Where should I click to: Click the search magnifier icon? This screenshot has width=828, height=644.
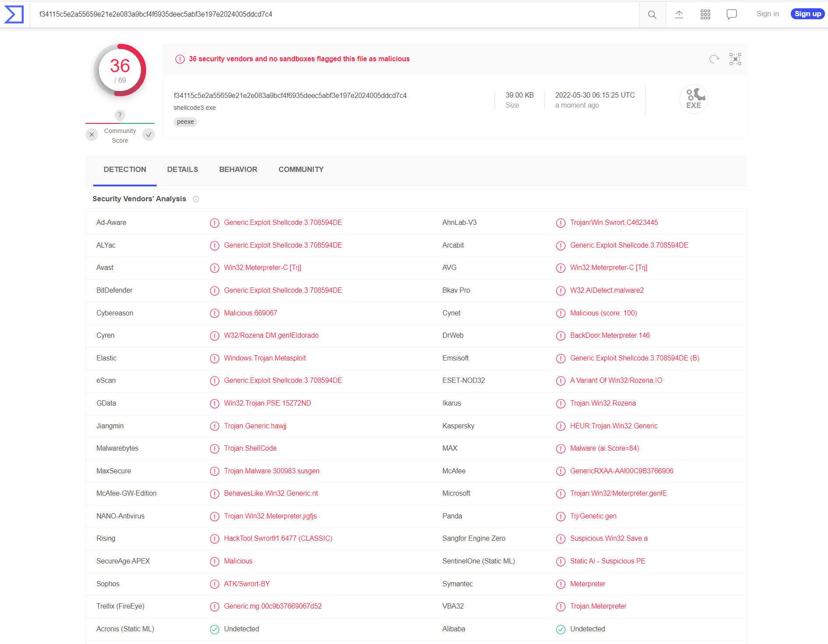click(652, 14)
